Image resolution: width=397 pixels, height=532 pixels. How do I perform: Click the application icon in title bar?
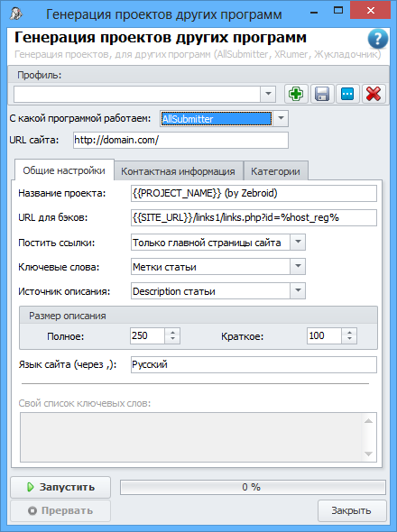coord(16,14)
